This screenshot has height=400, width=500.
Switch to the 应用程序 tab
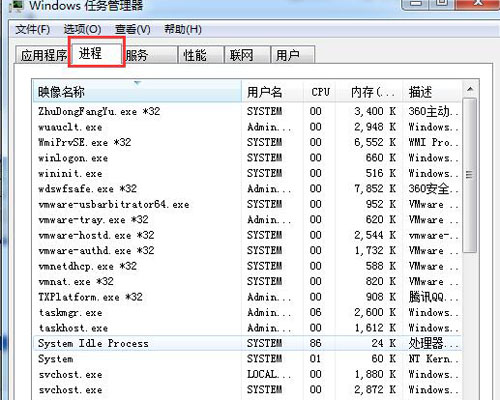click(x=43, y=55)
